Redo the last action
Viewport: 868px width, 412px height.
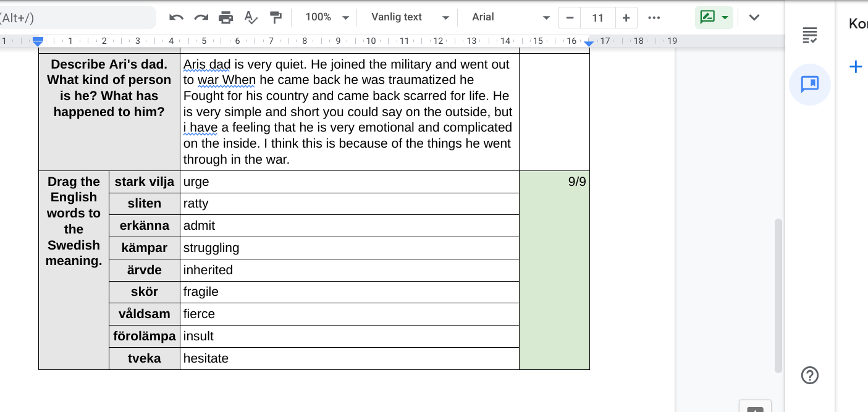click(200, 17)
